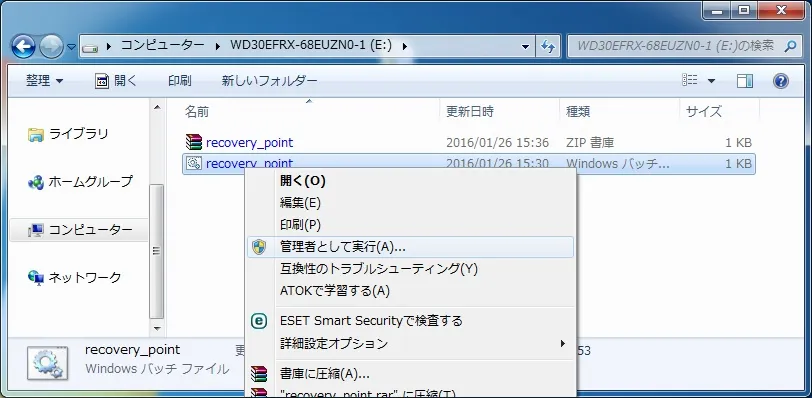Screen dimensions: 812x398
Task: Click the WinRAR icon beside 書庫に圧縮(A)...
Action: click(259, 373)
